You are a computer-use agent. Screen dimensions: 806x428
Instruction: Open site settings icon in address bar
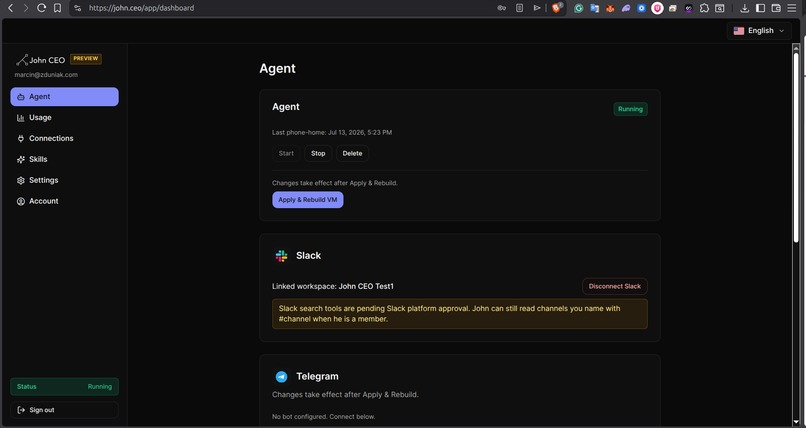(78, 8)
